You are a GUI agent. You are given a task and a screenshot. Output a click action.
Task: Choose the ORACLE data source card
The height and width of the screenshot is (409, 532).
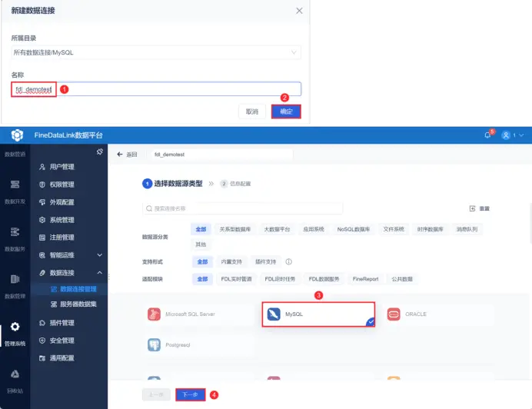(x=438, y=314)
